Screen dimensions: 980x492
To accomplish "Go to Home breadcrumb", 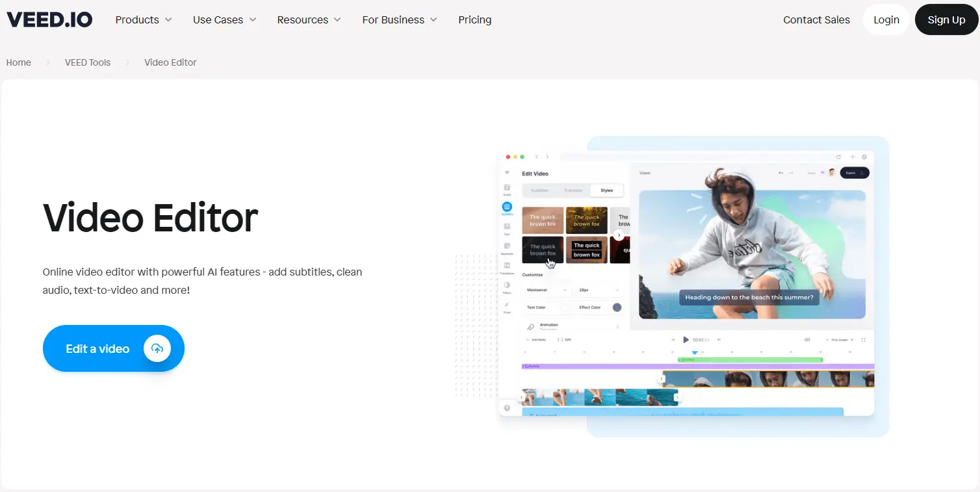I will [x=19, y=62].
